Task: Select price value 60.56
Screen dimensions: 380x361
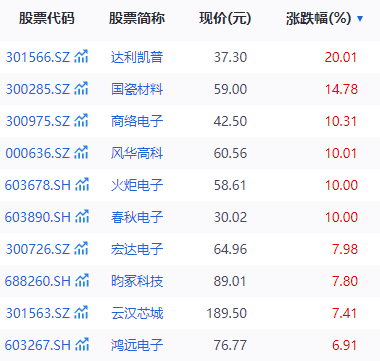Action: point(230,153)
